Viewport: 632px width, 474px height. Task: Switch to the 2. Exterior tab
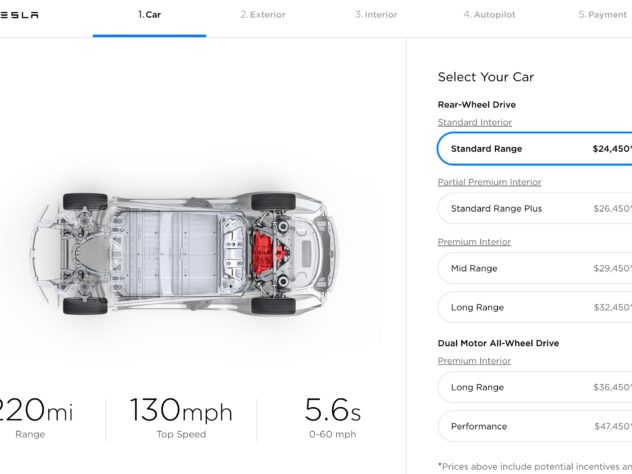click(x=263, y=15)
